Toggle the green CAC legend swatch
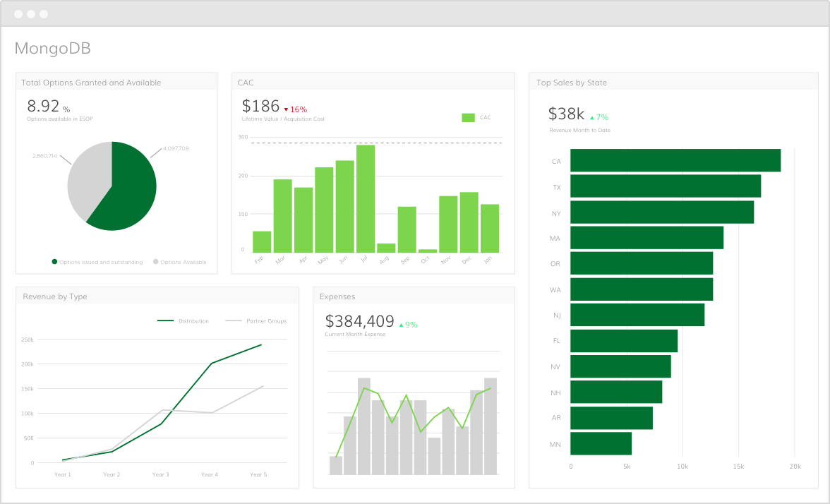This screenshot has width=830, height=504. (x=468, y=118)
